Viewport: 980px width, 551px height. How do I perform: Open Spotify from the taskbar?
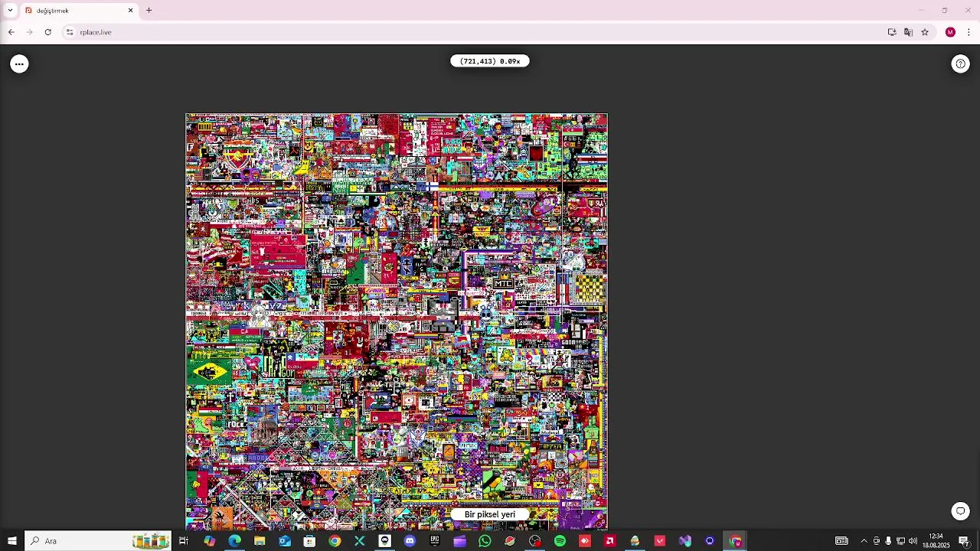(560, 541)
